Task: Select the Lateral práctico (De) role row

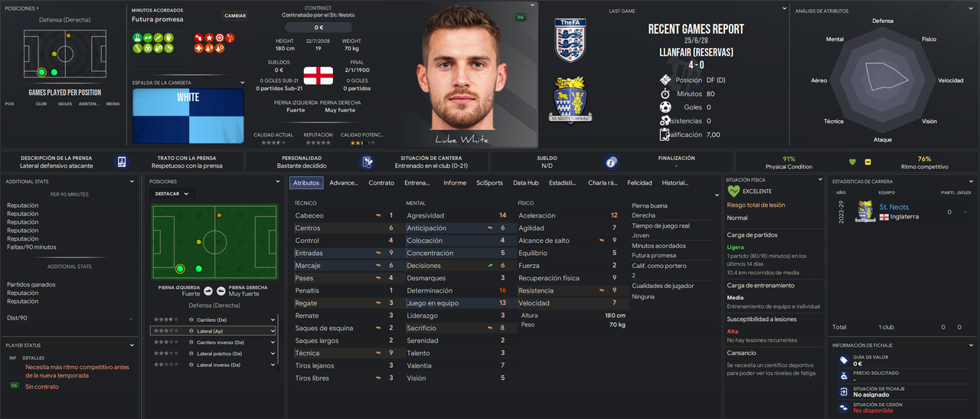Action: [x=213, y=353]
